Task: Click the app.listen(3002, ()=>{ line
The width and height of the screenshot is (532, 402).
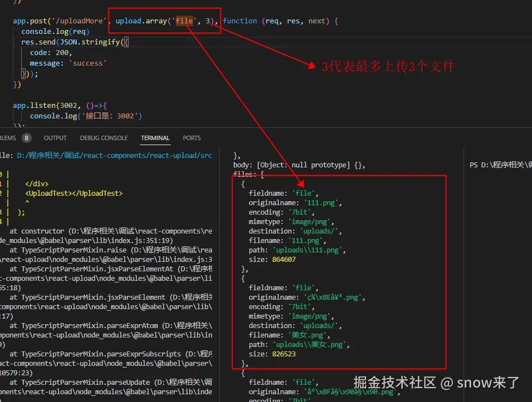Action: [60, 106]
